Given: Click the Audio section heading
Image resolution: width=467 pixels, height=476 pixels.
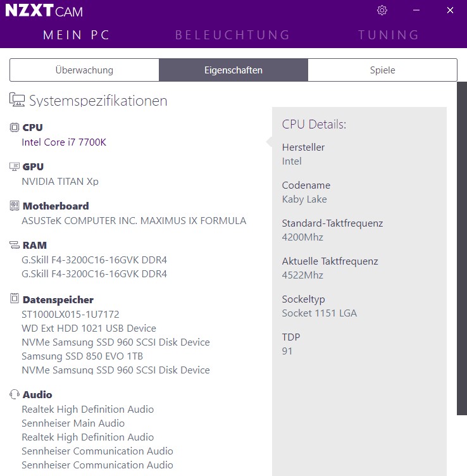Looking at the screenshot, I should [37, 394].
